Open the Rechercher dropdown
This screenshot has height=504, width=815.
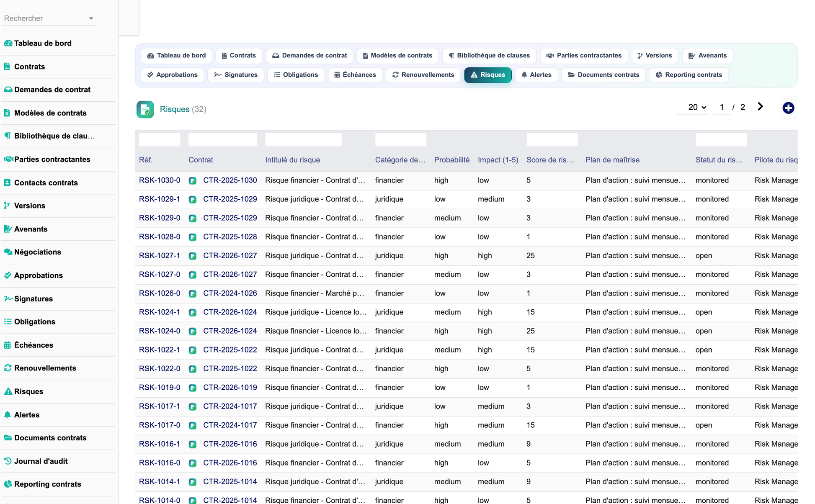coord(49,18)
